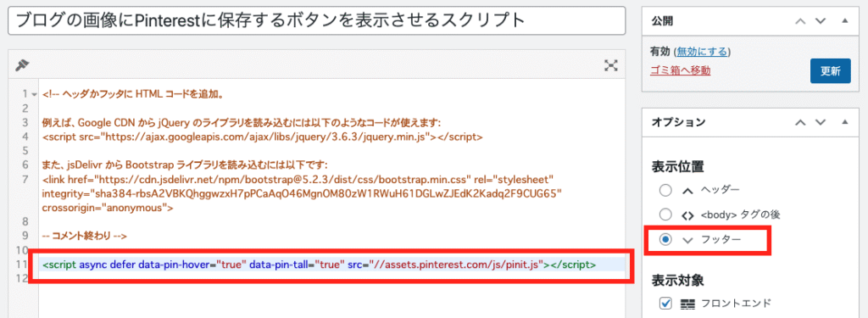Viewport: 868px width, 318px height.
Task: Select the <body> タグの後 radio button
Action: [665, 215]
